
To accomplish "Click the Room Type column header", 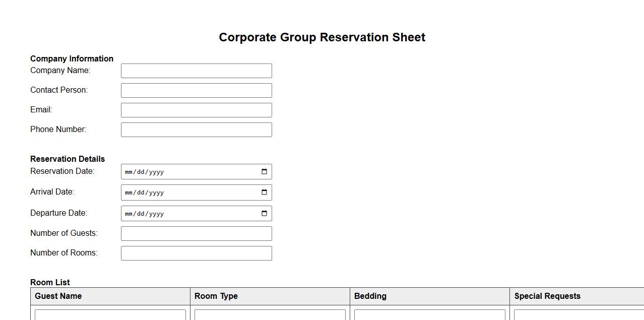I will pyautogui.click(x=216, y=296).
